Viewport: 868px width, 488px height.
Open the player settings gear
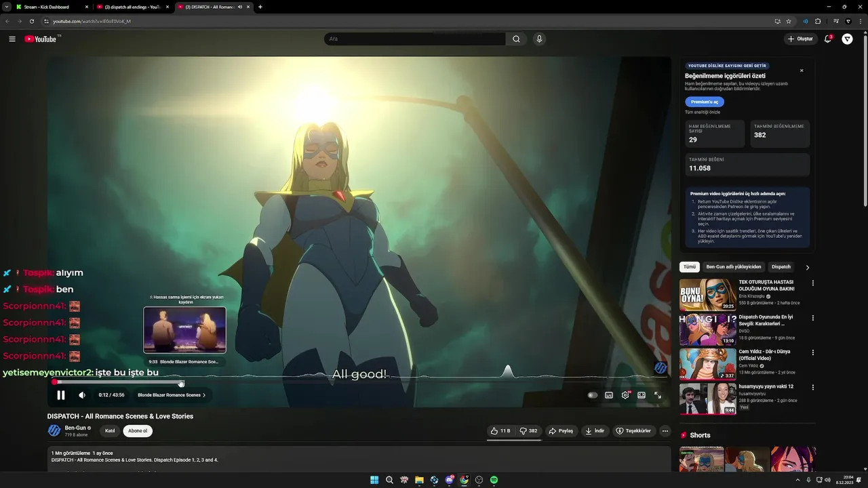coord(625,395)
